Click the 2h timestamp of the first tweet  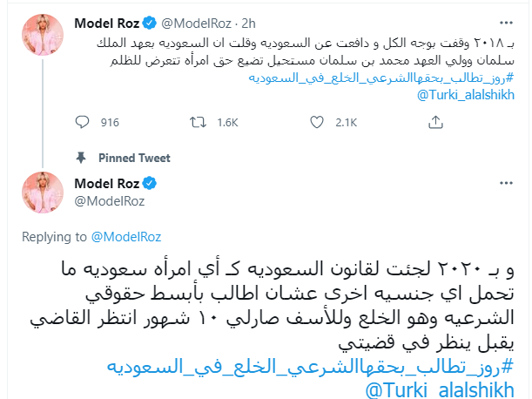pyautogui.click(x=248, y=24)
